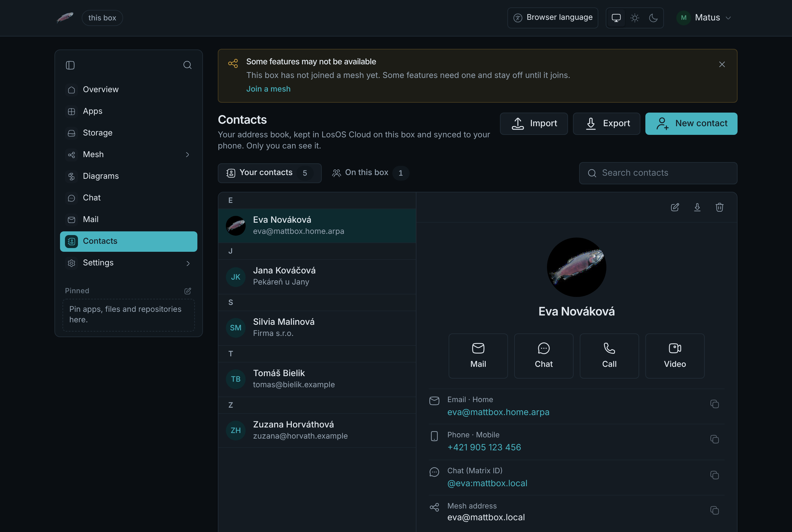Image resolution: width=792 pixels, height=532 pixels.
Task: Switch to system theme monitor icon
Action: click(x=616, y=18)
